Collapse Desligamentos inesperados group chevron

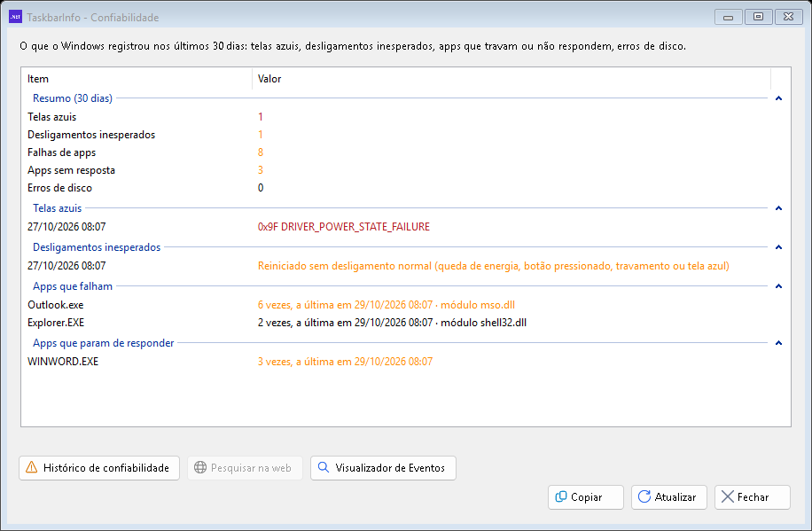pos(778,247)
